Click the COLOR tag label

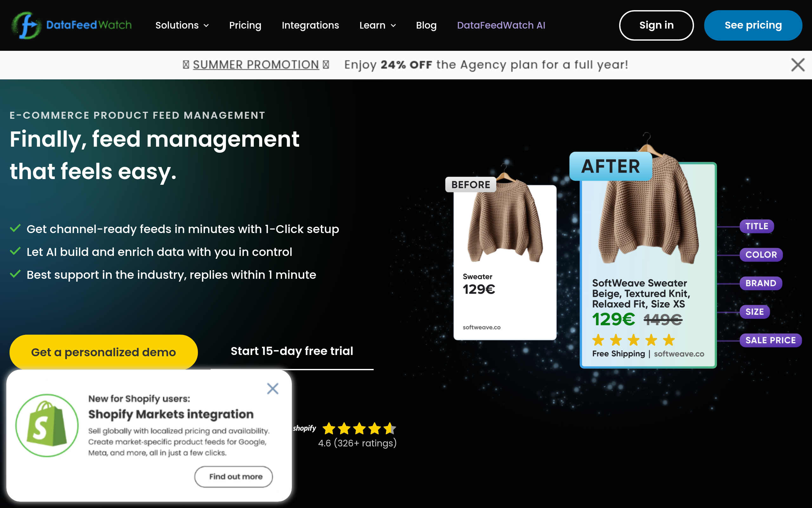[x=761, y=255]
